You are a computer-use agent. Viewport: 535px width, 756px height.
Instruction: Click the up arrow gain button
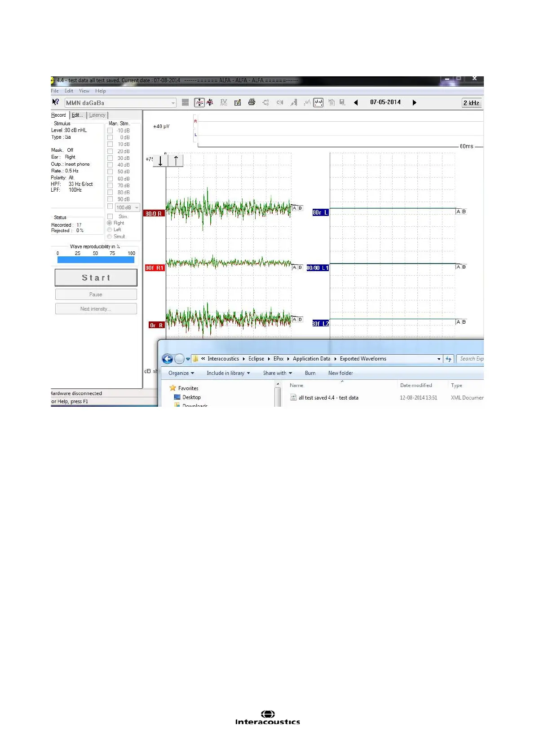click(x=176, y=160)
